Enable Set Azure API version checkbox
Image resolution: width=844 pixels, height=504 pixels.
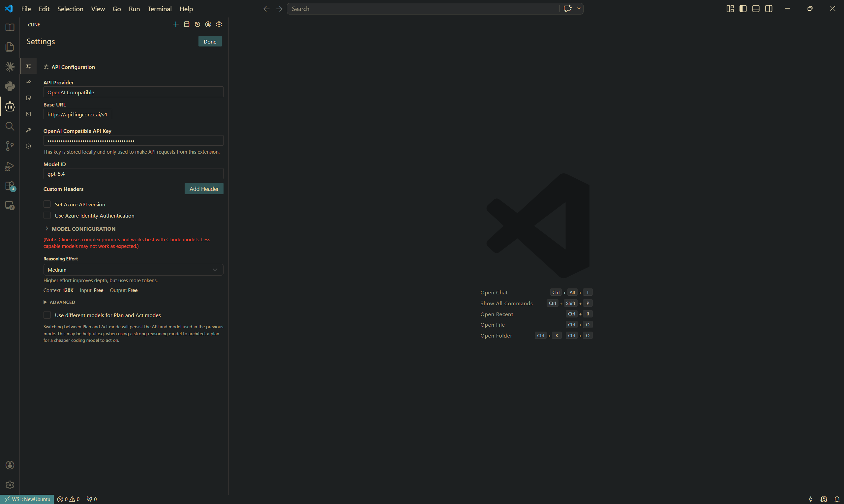tap(47, 204)
